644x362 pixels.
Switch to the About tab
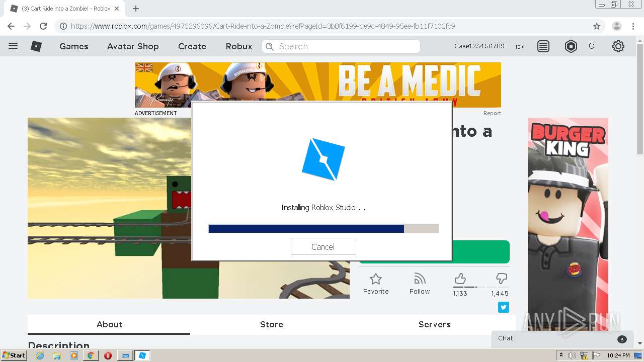109,324
